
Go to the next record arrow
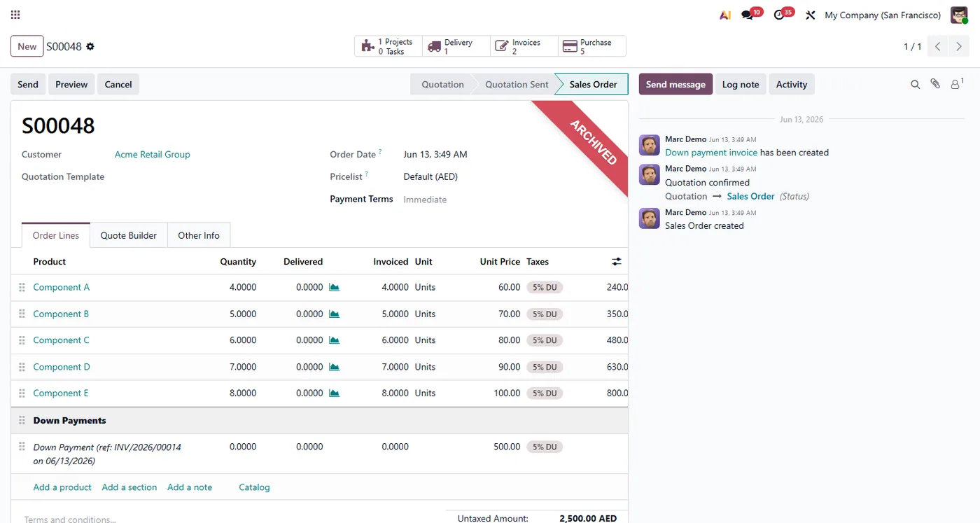[x=959, y=47]
